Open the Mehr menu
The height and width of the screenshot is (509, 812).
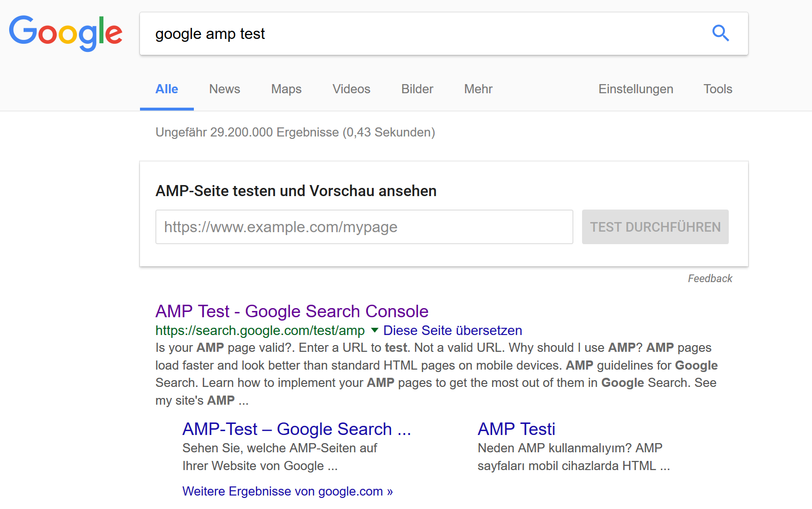click(x=478, y=89)
